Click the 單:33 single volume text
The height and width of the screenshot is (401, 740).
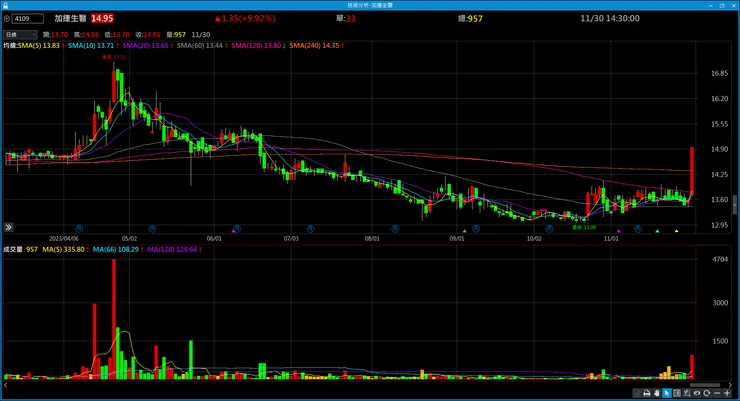[x=345, y=18]
